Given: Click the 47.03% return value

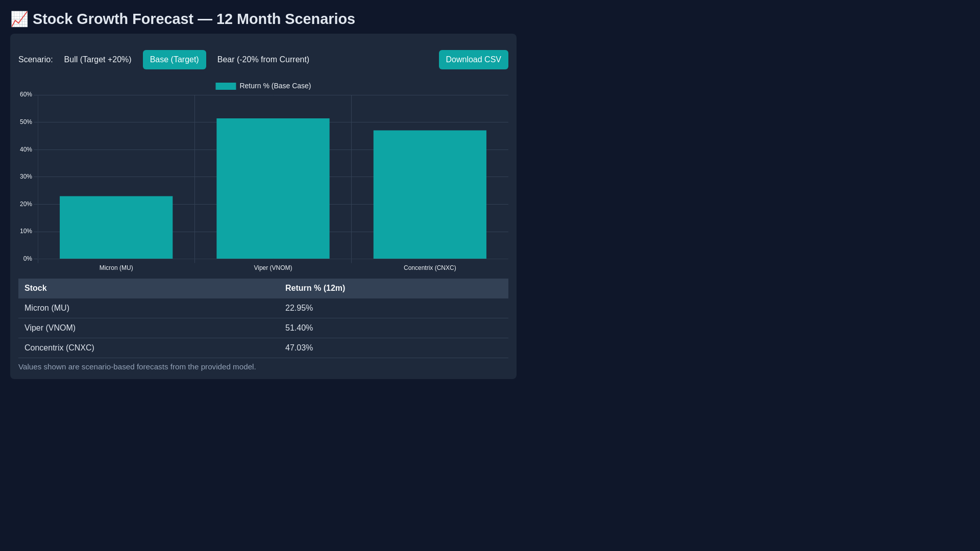Looking at the screenshot, I should (x=299, y=348).
